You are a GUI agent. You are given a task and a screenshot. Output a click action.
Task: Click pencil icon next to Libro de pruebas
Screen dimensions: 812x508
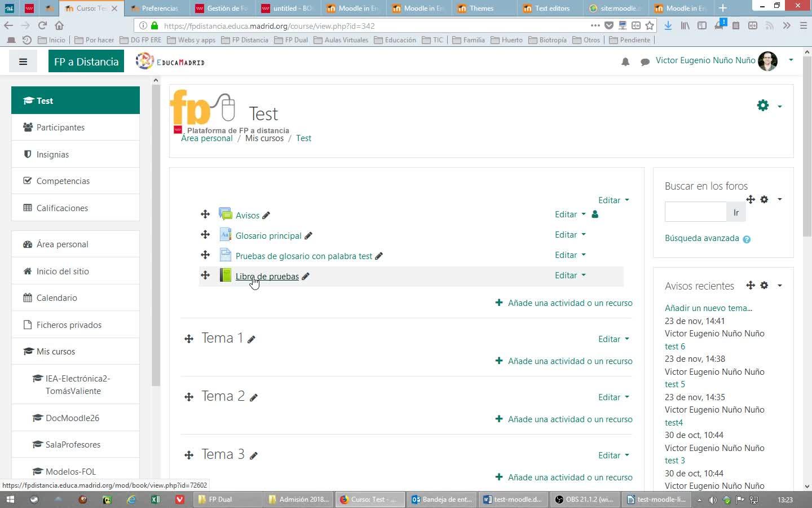(306, 276)
